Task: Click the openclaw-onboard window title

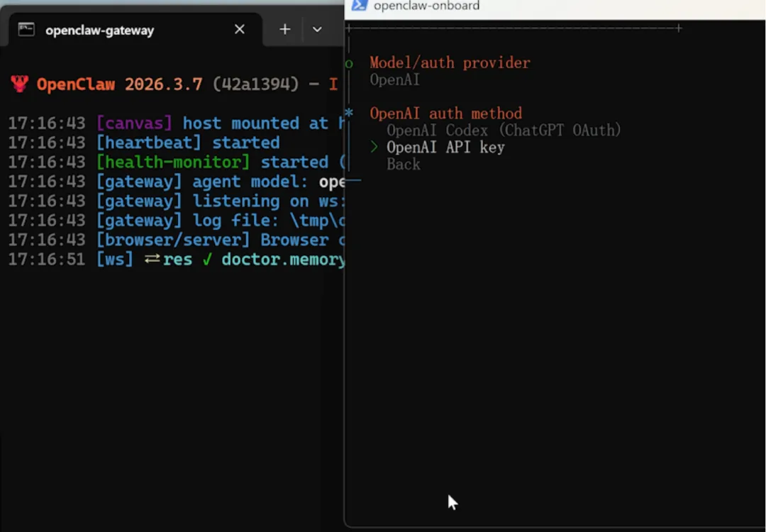Action: tap(426, 6)
